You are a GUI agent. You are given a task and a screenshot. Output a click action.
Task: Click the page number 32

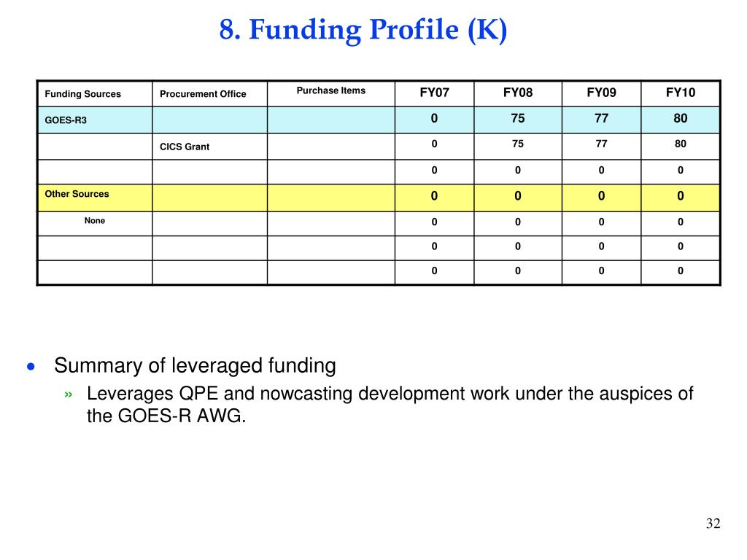pos(713,524)
